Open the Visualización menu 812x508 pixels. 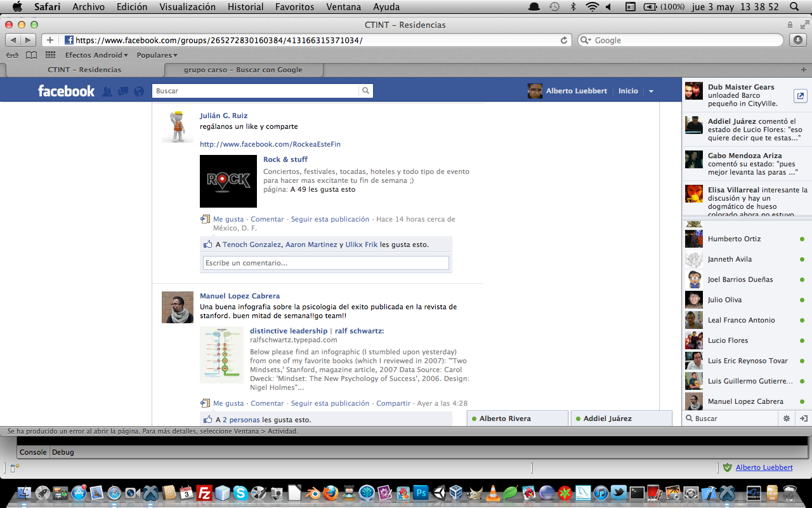187,7
